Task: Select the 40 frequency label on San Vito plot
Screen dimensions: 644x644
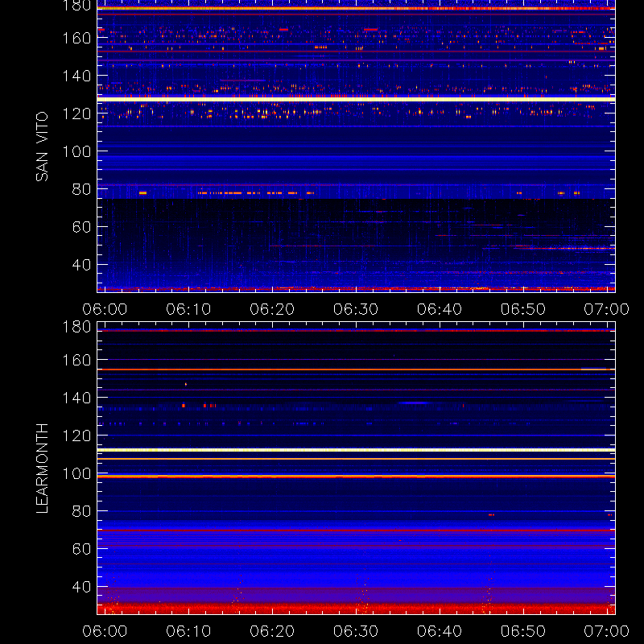Action: pyautogui.click(x=81, y=265)
